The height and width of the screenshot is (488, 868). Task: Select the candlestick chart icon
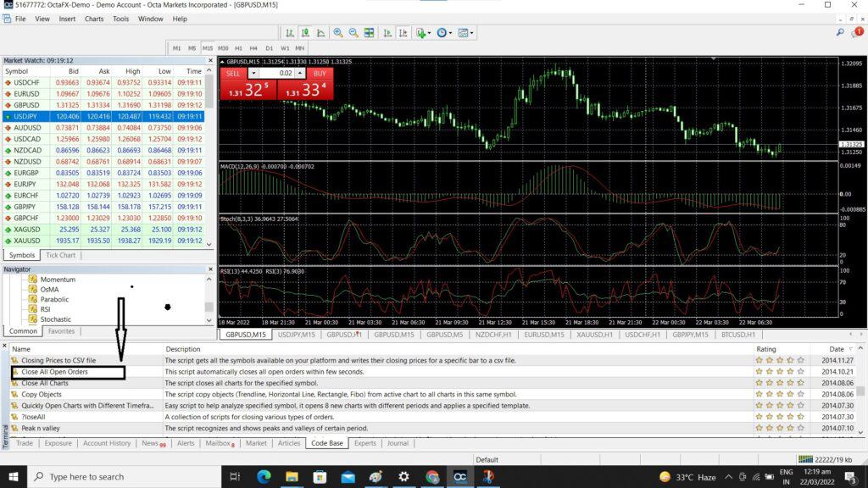(307, 33)
